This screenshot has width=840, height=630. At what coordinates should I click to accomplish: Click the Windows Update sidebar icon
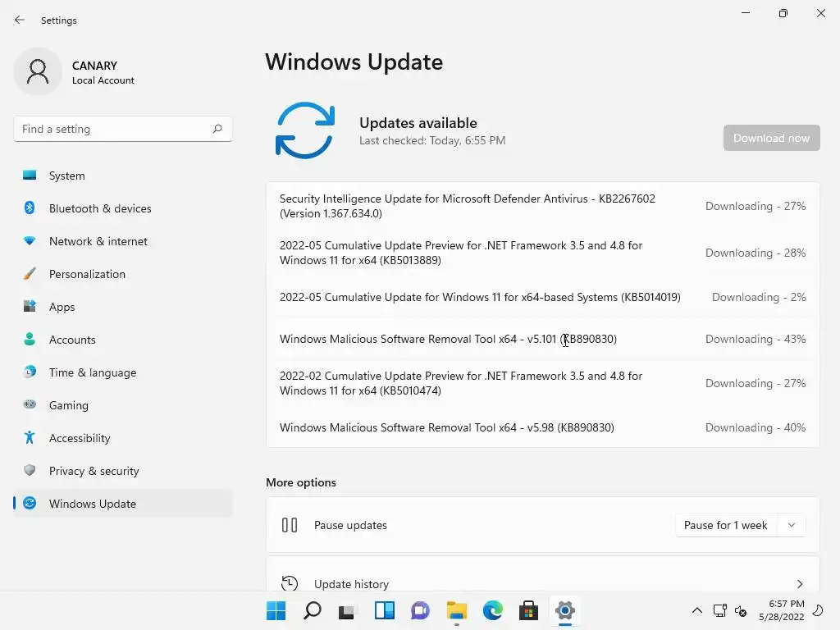tap(30, 503)
